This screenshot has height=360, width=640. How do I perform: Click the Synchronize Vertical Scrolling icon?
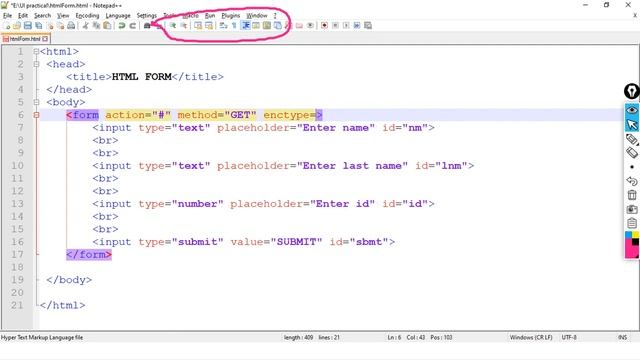point(198,25)
